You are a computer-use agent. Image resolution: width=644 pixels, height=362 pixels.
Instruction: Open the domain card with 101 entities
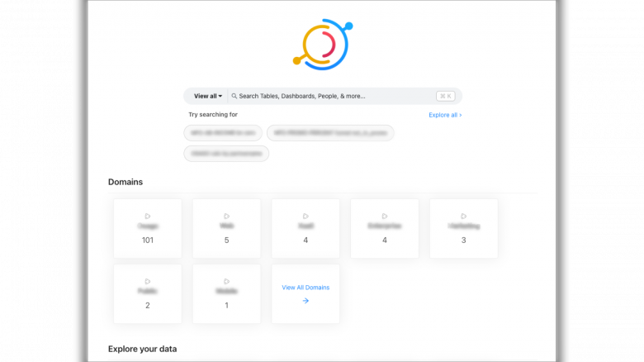tap(148, 229)
